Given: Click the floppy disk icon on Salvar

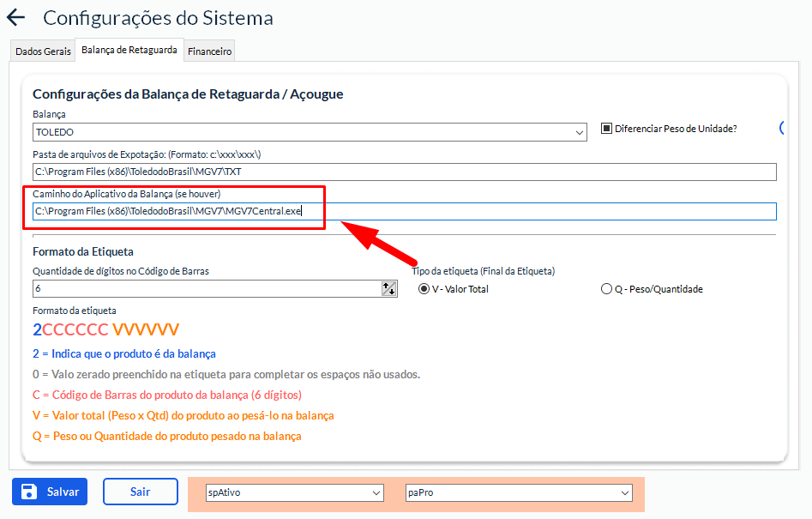Looking at the screenshot, I should 29,492.
